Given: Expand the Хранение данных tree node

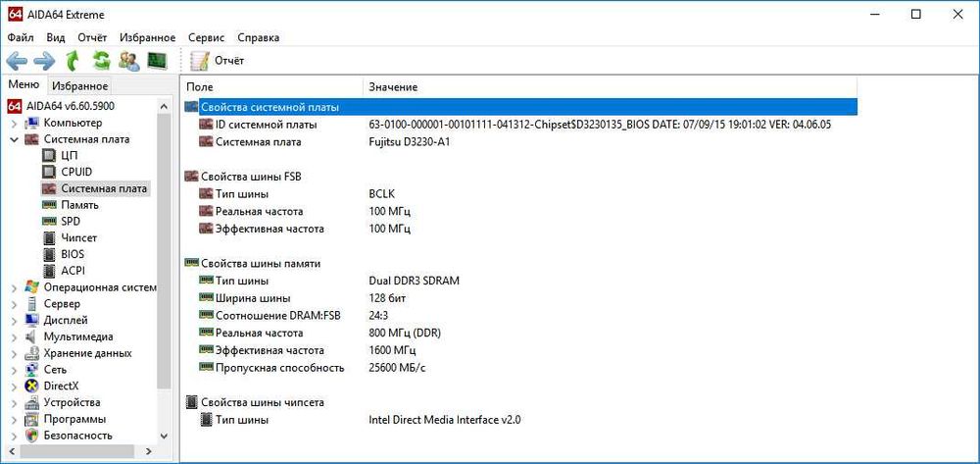Looking at the screenshot, I should (x=14, y=353).
